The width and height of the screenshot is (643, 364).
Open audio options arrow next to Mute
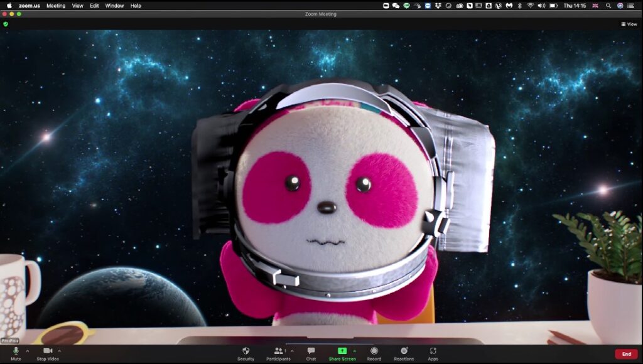click(x=28, y=351)
